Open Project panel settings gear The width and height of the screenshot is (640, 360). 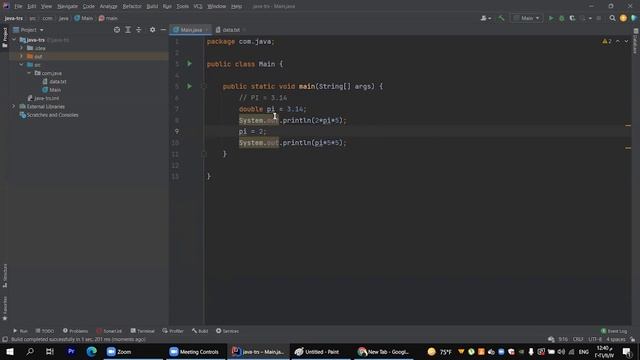point(152,30)
